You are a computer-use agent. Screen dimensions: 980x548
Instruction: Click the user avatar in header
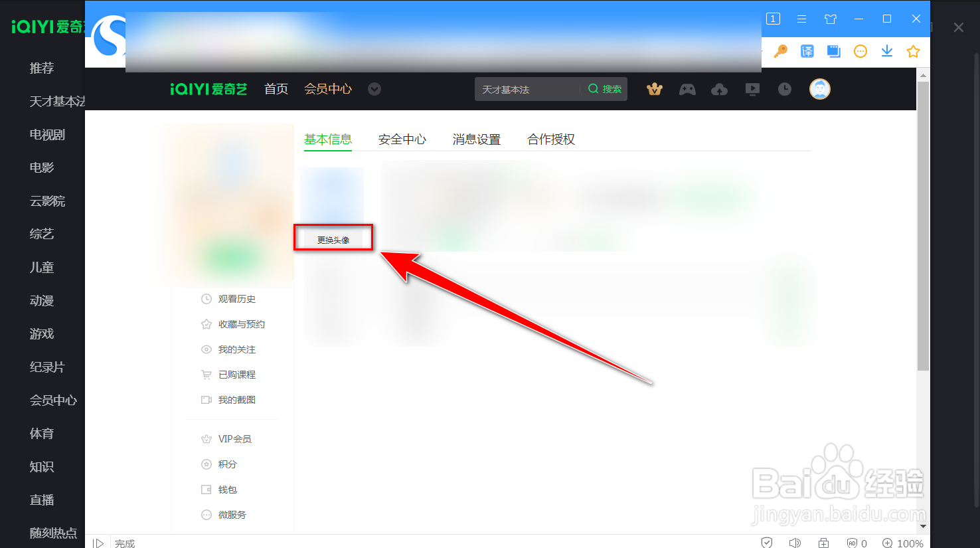pyautogui.click(x=820, y=89)
